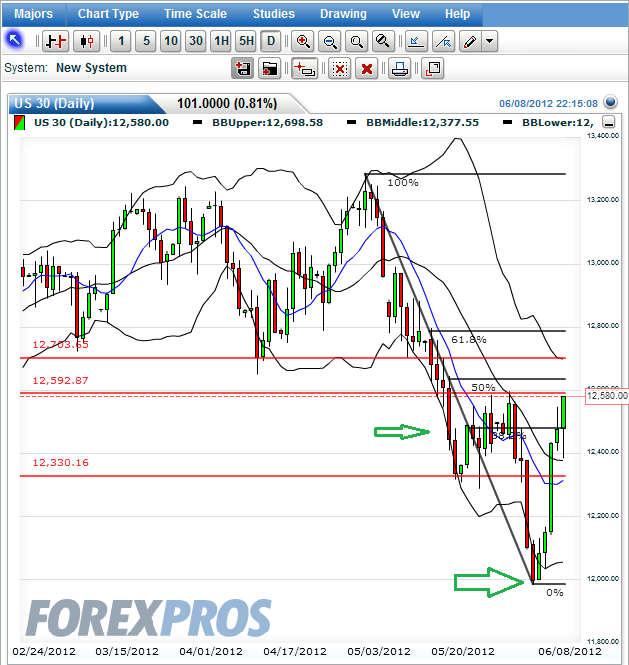Click the New System name label
This screenshot has height=665, width=629.
91,68
